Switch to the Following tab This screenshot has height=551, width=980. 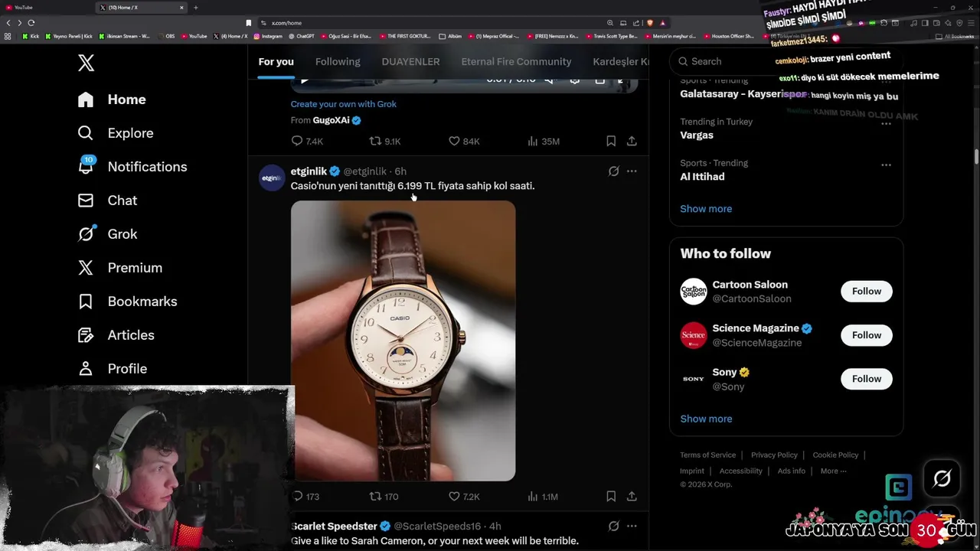(338, 61)
